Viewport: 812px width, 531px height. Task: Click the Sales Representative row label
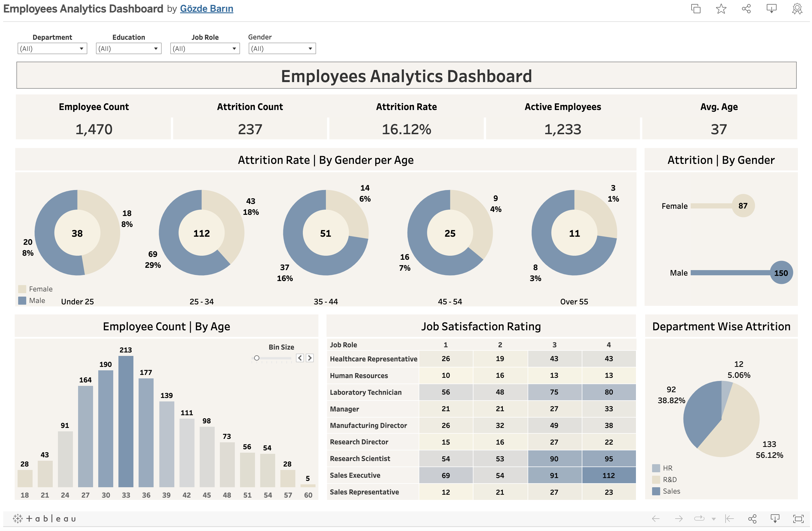click(365, 492)
